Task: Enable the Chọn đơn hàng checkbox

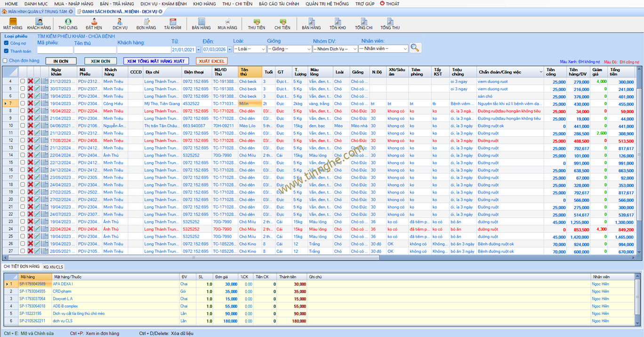Action: tap(5, 61)
